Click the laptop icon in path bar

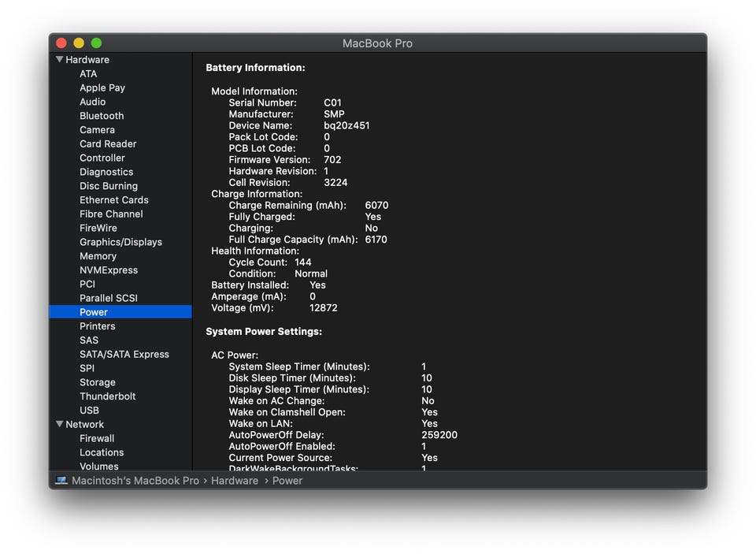click(61, 481)
